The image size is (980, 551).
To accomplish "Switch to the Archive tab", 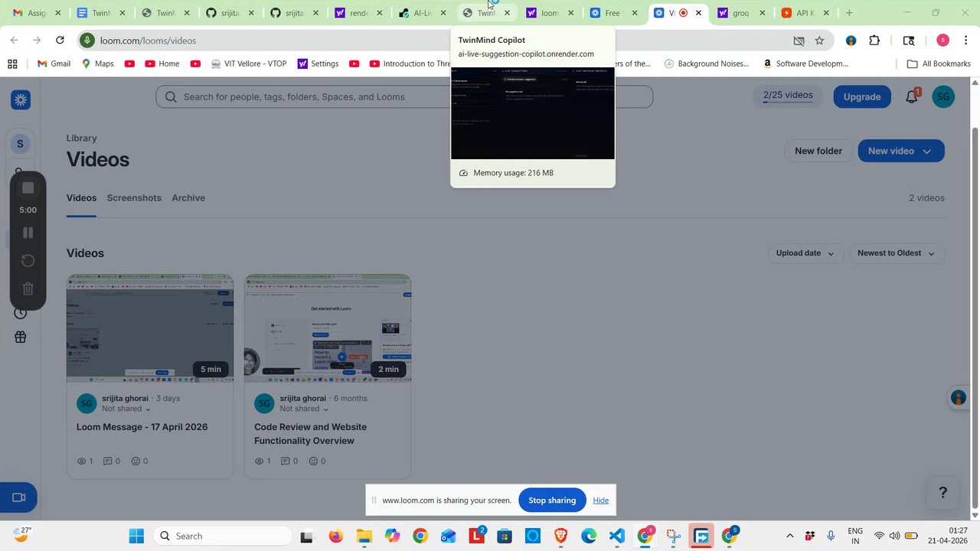I will click(188, 197).
